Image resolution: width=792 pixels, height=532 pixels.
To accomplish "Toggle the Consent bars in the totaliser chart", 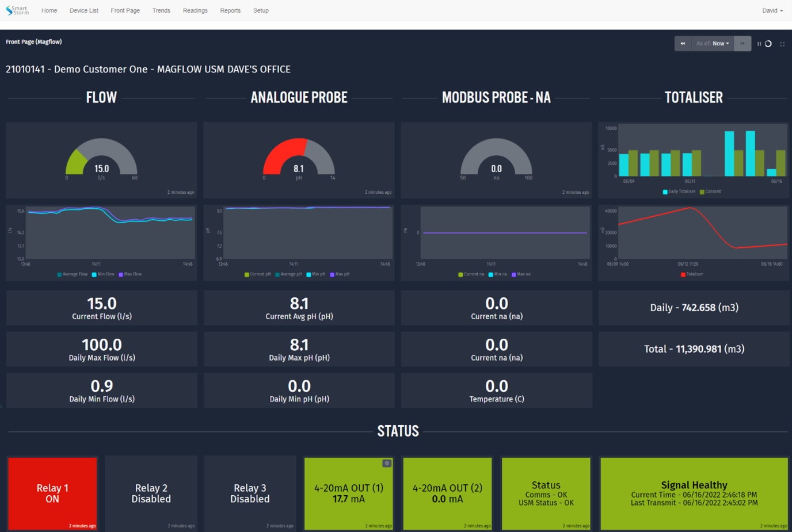I will click(710, 191).
